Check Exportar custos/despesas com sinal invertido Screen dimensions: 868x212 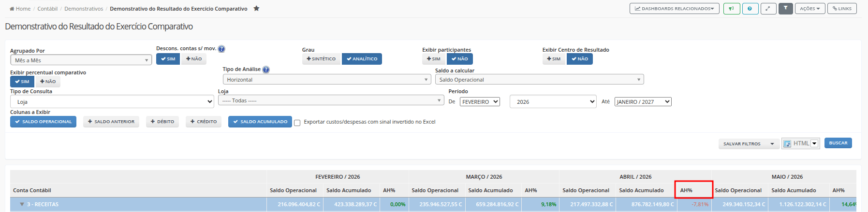pyautogui.click(x=297, y=123)
